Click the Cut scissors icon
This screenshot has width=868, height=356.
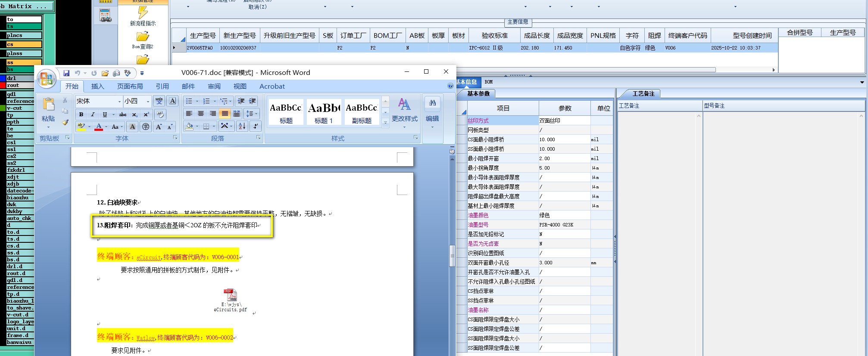click(x=65, y=100)
